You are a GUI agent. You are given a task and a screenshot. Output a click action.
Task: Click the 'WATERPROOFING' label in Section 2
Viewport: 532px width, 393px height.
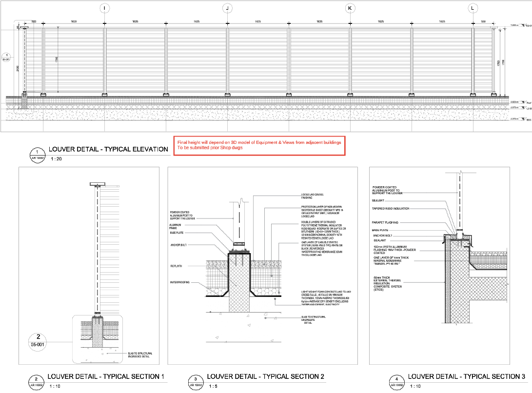click(x=179, y=282)
